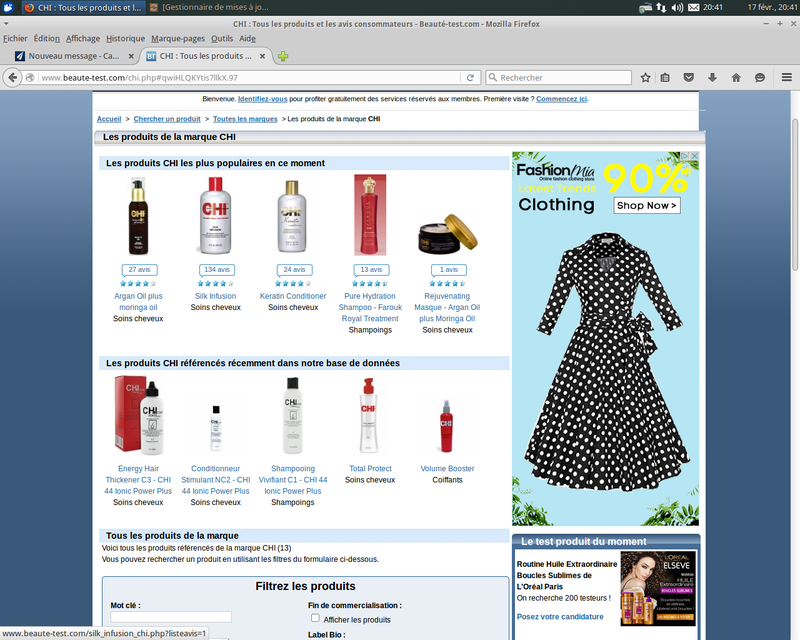The height and width of the screenshot is (640, 800).
Task: Open 'Energy Hair Thickener C3' product link
Action: 138,480
